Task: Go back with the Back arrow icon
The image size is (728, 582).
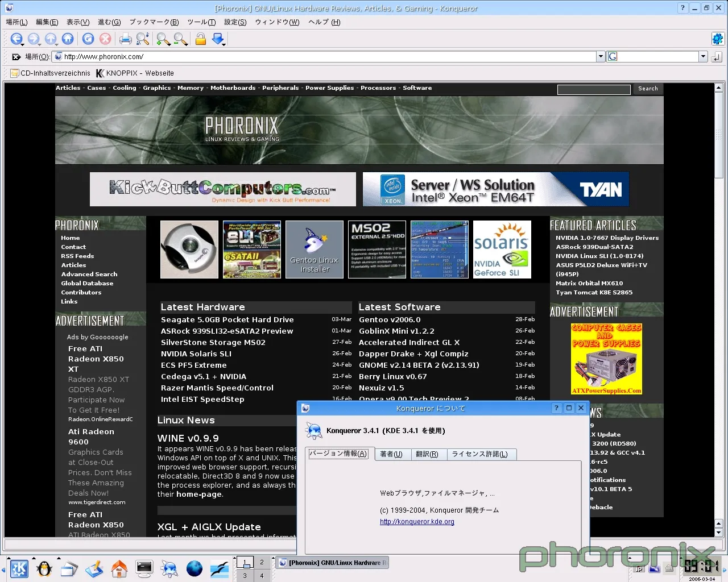Action: coord(15,39)
